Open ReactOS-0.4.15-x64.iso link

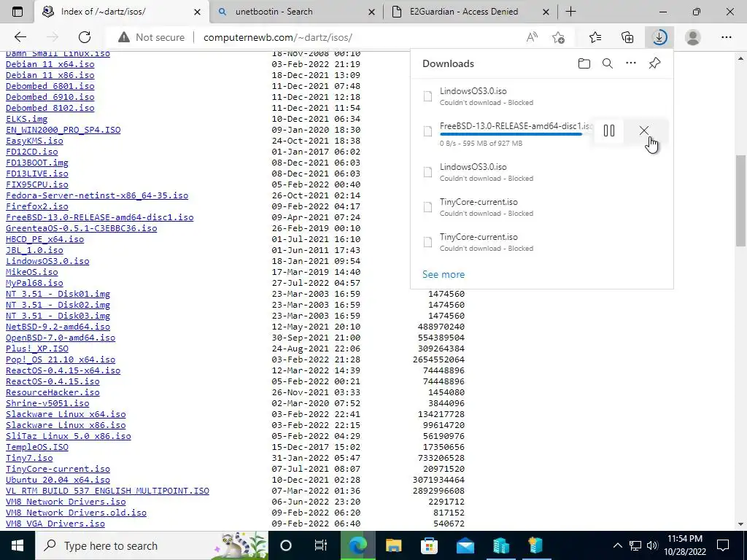coord(63,370)
